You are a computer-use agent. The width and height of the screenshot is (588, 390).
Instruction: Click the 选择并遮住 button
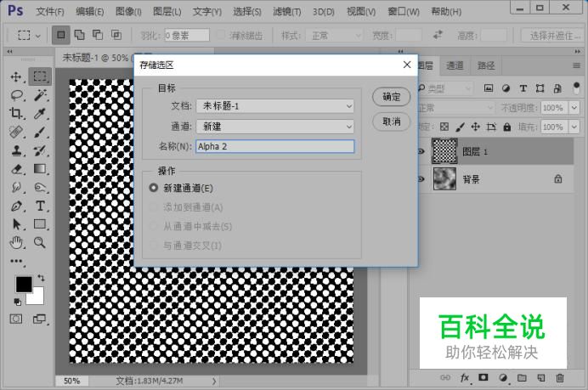click(553, 36)
